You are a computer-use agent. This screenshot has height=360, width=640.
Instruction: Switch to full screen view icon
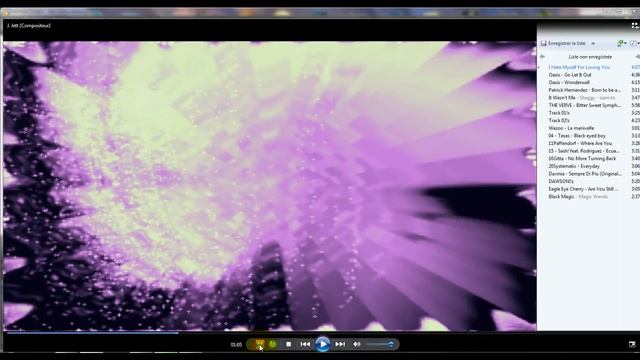[x=632, y=344]
